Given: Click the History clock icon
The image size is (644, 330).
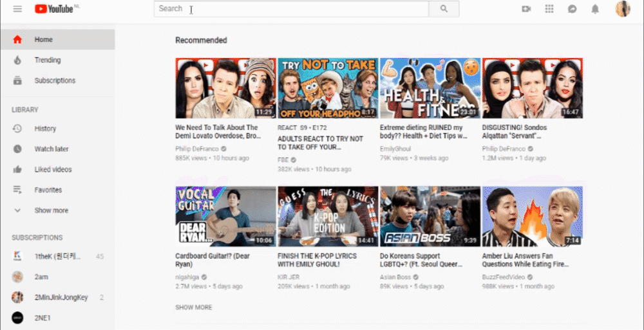Looking at the screenshot, I should click(17, 129).
